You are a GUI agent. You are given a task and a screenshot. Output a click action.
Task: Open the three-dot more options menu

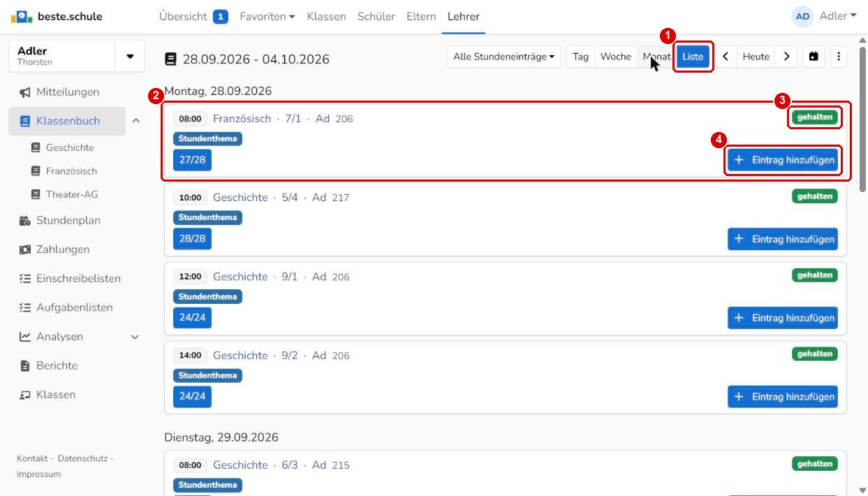click(x=839, y=57)
